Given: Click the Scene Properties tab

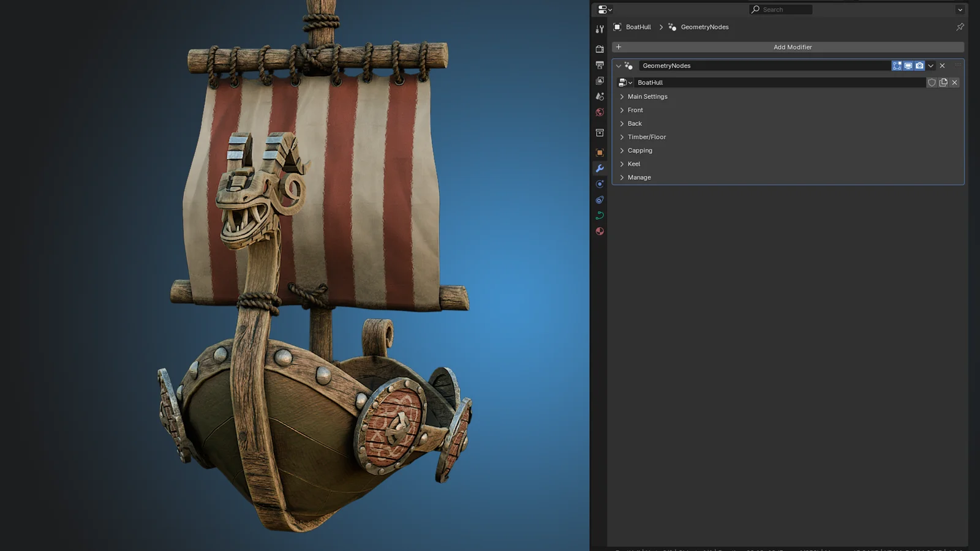Looking at the screenshot, I should click(x=600, y=96).
